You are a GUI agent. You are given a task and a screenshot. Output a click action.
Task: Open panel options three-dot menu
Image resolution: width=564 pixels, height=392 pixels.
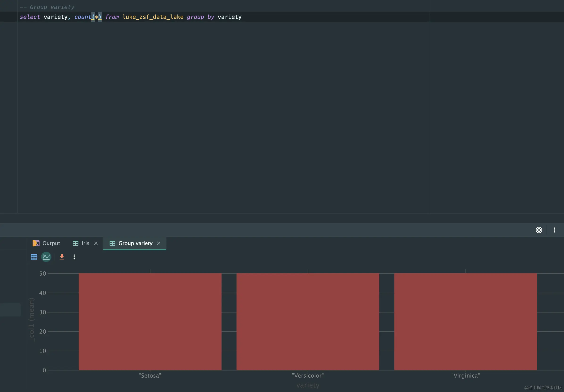tap(554, 230)
